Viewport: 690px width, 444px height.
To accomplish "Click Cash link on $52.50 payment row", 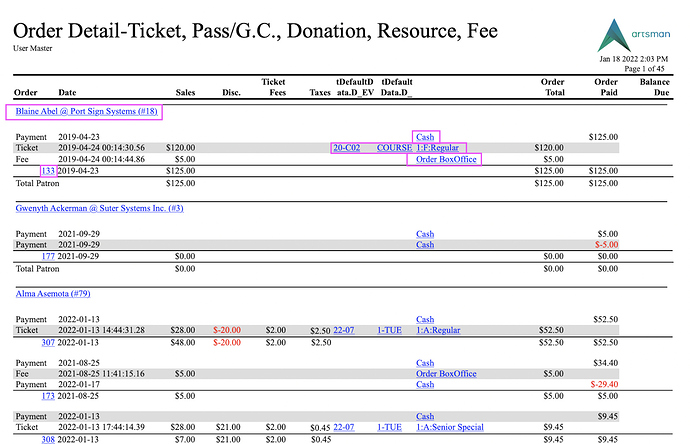I will point(425,319).
